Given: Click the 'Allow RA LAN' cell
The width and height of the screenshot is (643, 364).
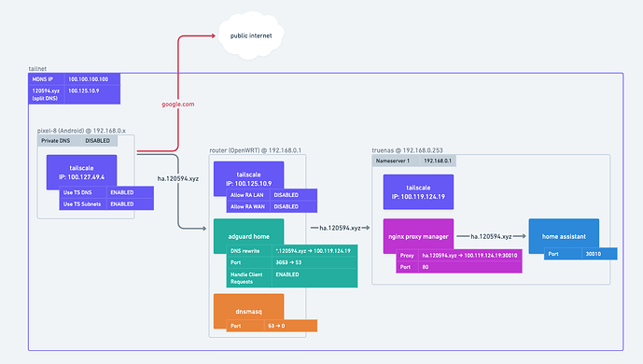Looking at the screenshot, I should (248, 195).
